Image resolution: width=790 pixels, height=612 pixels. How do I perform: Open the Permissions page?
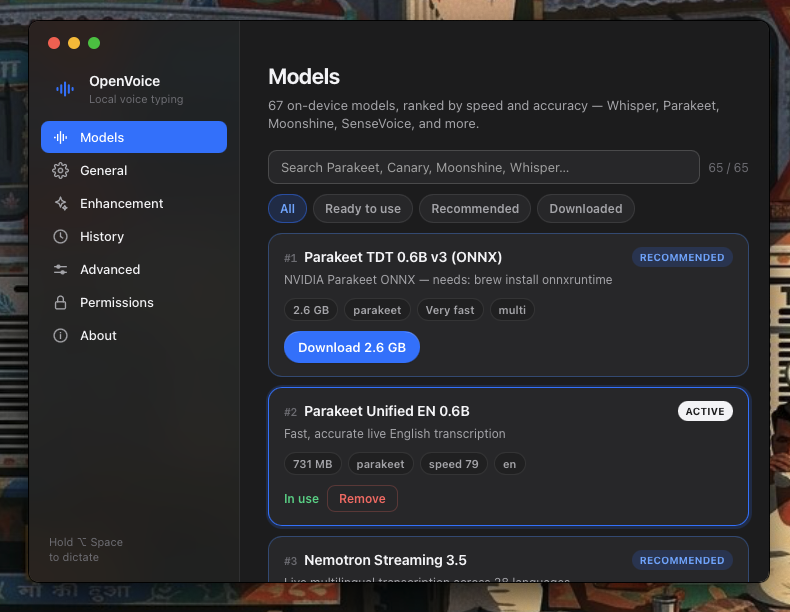coord(134,302)
